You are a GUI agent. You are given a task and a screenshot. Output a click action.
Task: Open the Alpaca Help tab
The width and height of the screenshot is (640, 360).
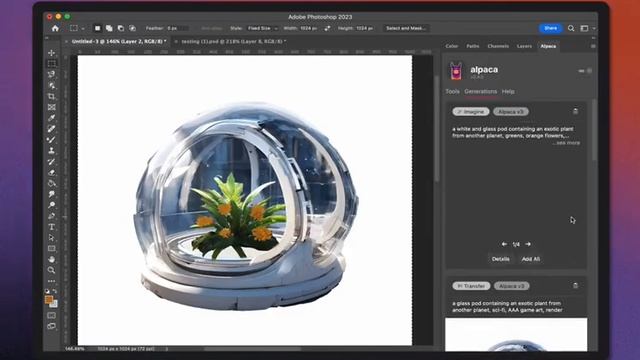[508, 91]
